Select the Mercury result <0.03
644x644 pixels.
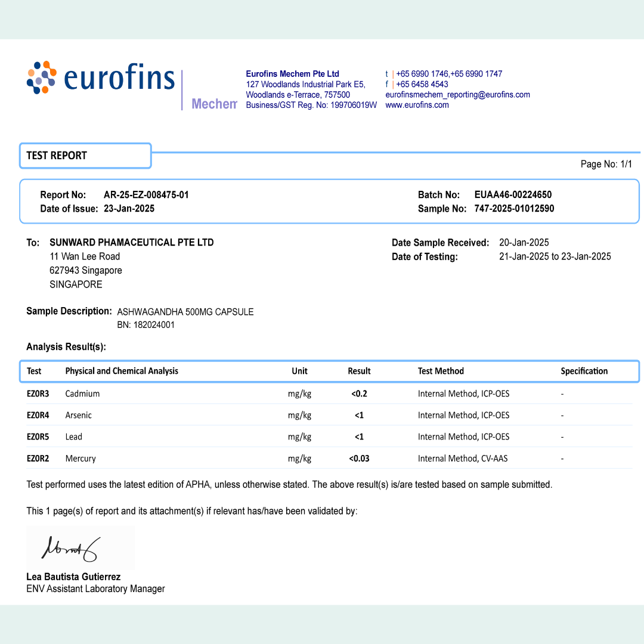[359, 459]
